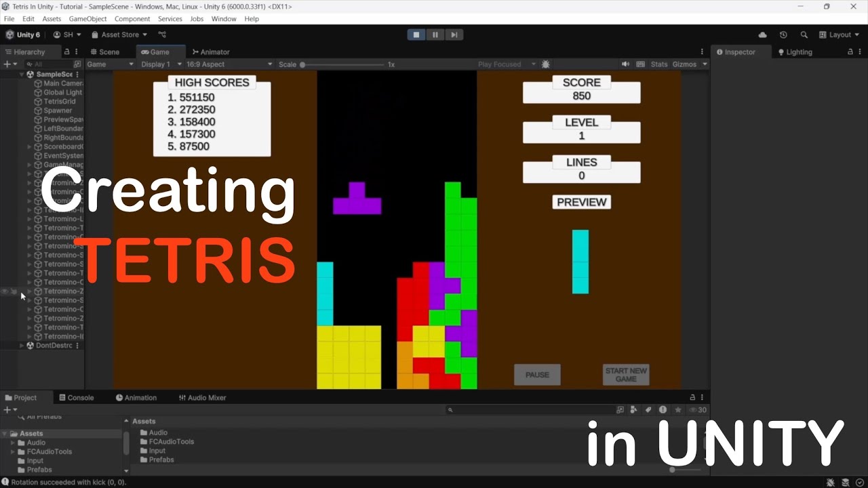Viewport: 868px width, 488px height.
Task: Click the Step frame button
Action: [454, 35]
